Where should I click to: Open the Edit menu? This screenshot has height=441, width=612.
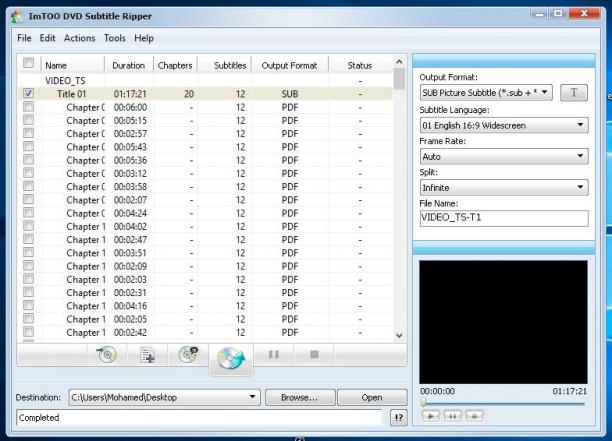[47, 38]
